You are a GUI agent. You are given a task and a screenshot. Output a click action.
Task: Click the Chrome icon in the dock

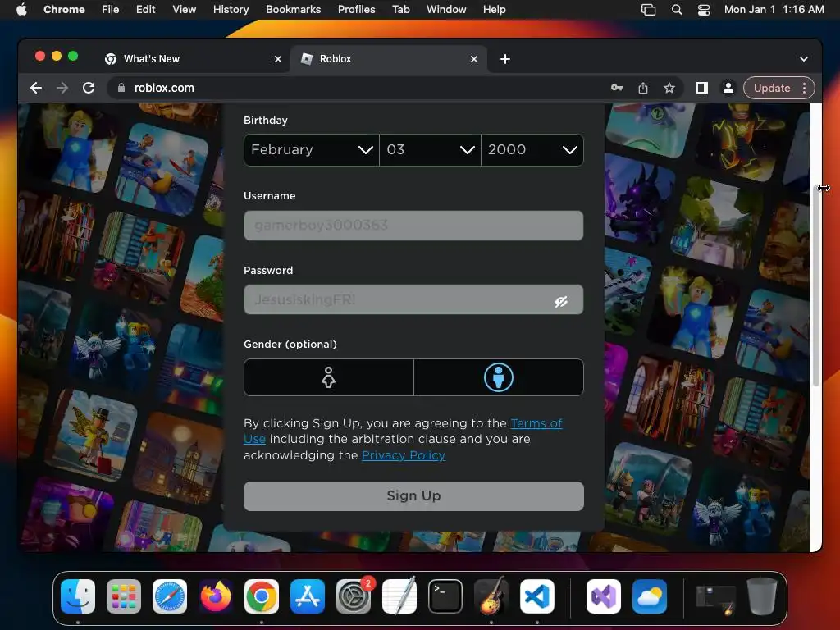pos(262,596)
